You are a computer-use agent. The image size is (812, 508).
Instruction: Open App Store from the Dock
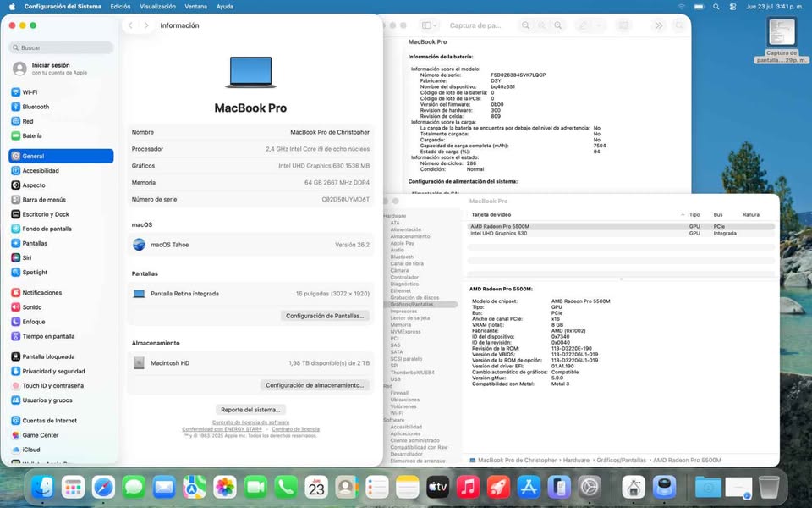point(529,488)
